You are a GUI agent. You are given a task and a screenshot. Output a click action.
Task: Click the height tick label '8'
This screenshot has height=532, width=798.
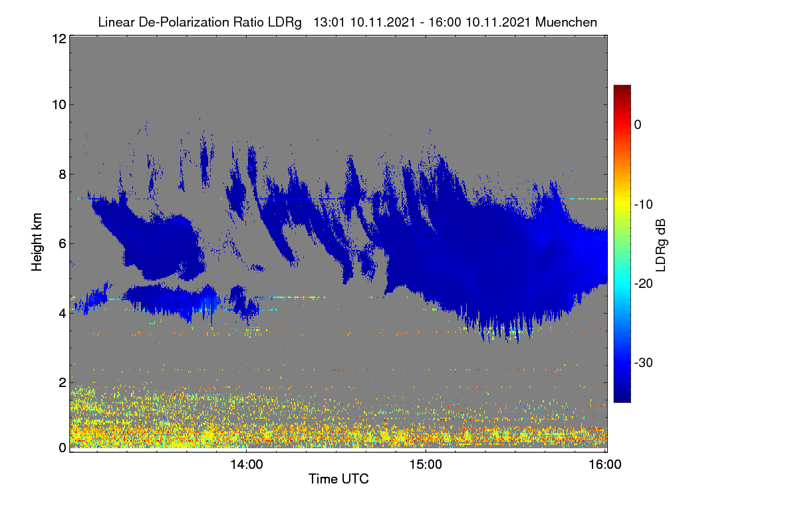pyautogui.click(x=61, y=174)
